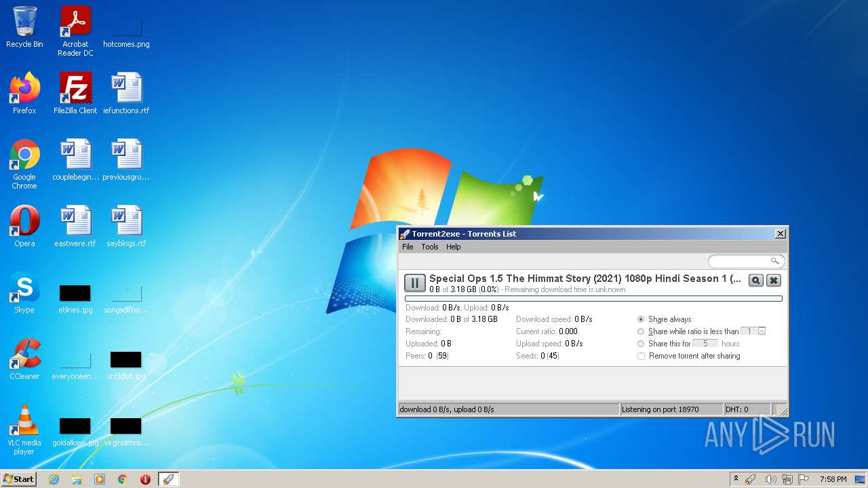Open media player from taskbar
868x488 pixels.
(100, 479)
